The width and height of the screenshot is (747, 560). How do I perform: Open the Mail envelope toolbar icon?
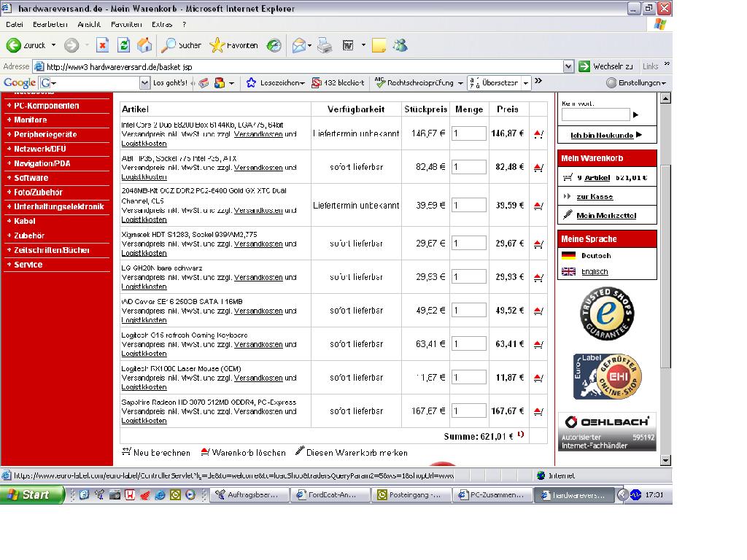298,45
